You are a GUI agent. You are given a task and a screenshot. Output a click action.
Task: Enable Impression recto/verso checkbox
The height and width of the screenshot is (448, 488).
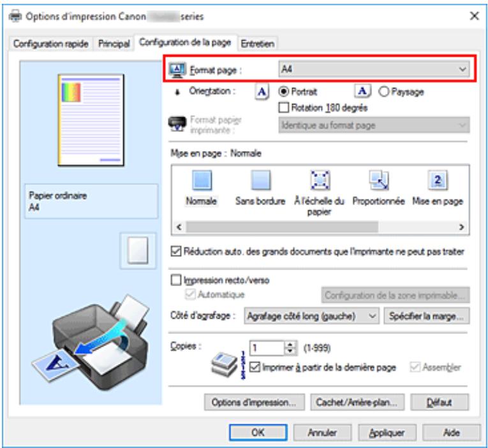tap(176, 280)
